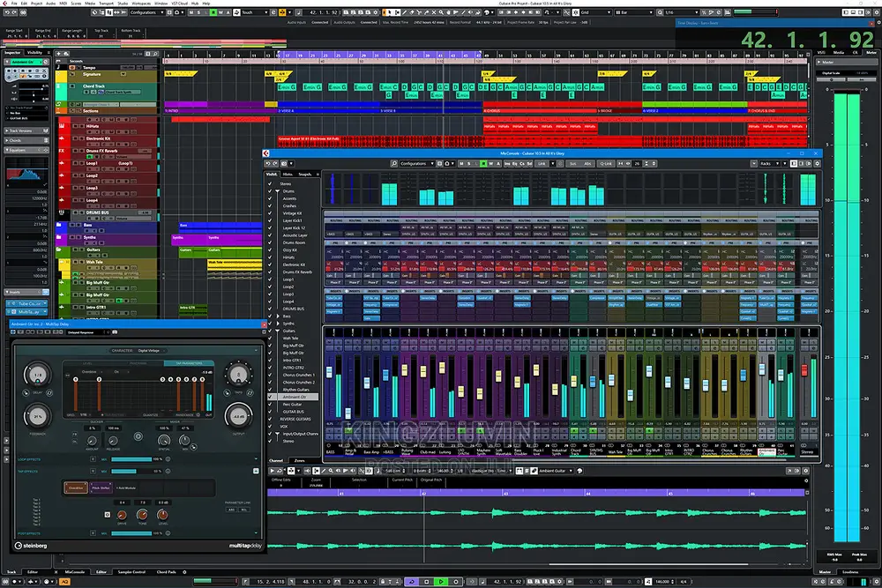Switch to the Sampler Control tab
882x588 pixels.
click(x=131, y=572)
